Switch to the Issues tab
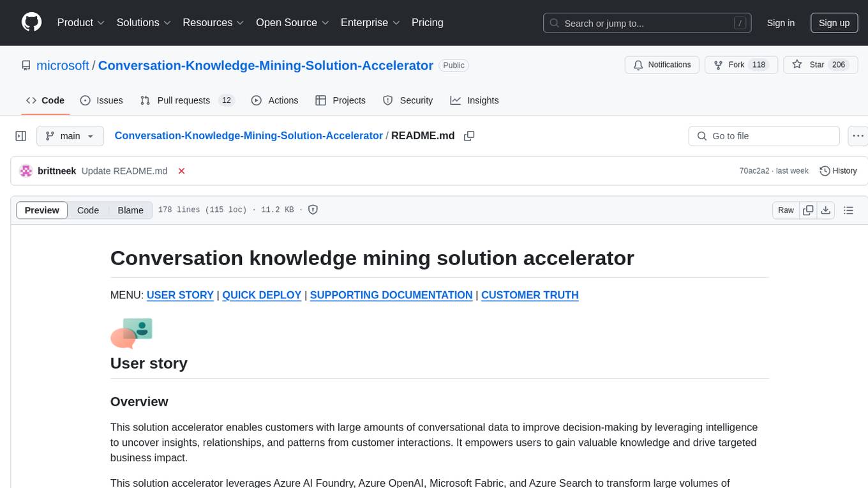The image size is (868, 488). coord(101,100)
